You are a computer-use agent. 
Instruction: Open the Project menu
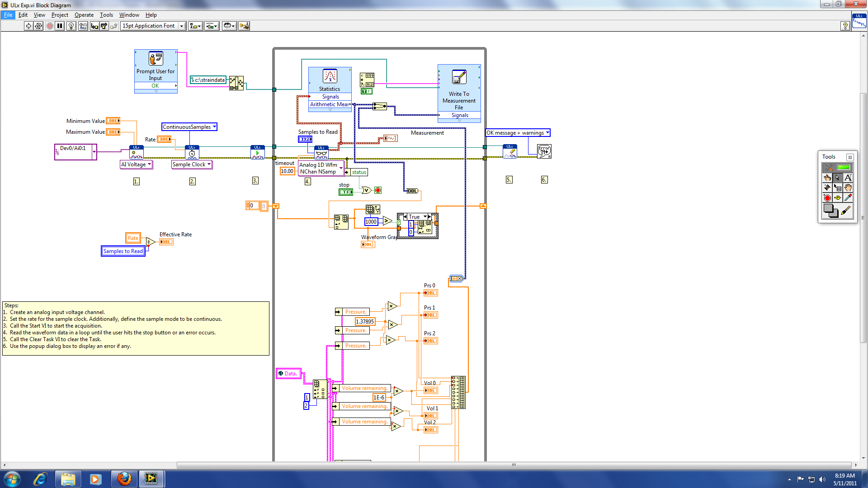(60, 15)
